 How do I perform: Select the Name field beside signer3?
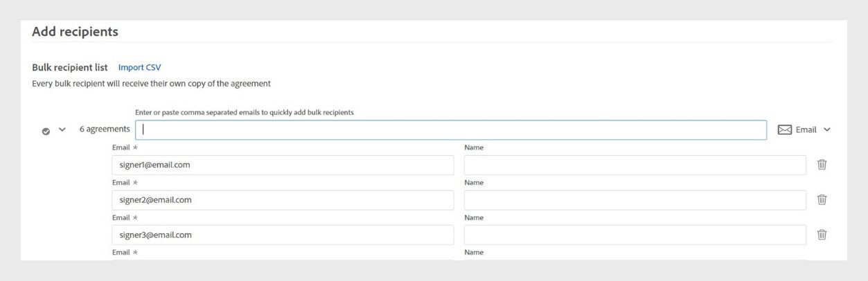point(635,235)
